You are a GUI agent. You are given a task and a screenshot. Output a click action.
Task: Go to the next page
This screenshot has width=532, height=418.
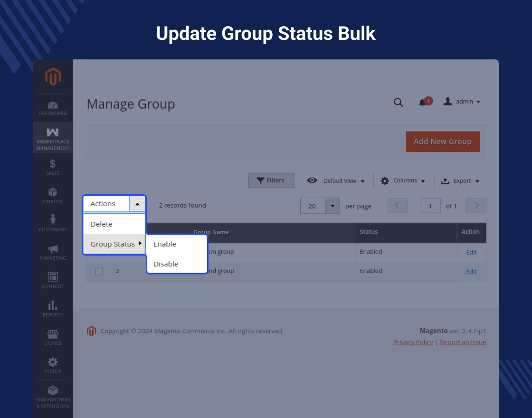(x=476, y=206)
